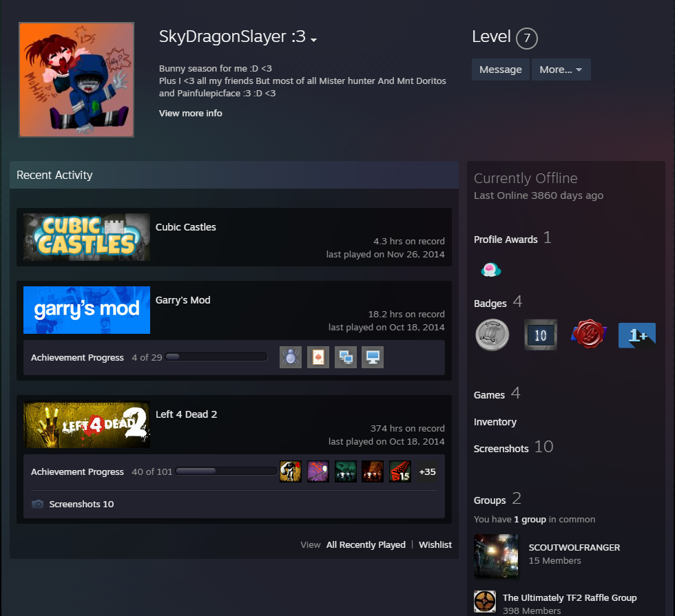The width and height of the screenshot is (675, 616).
Task: Click the camera icon next to Screenshots 10
Action: click(37, 504)
